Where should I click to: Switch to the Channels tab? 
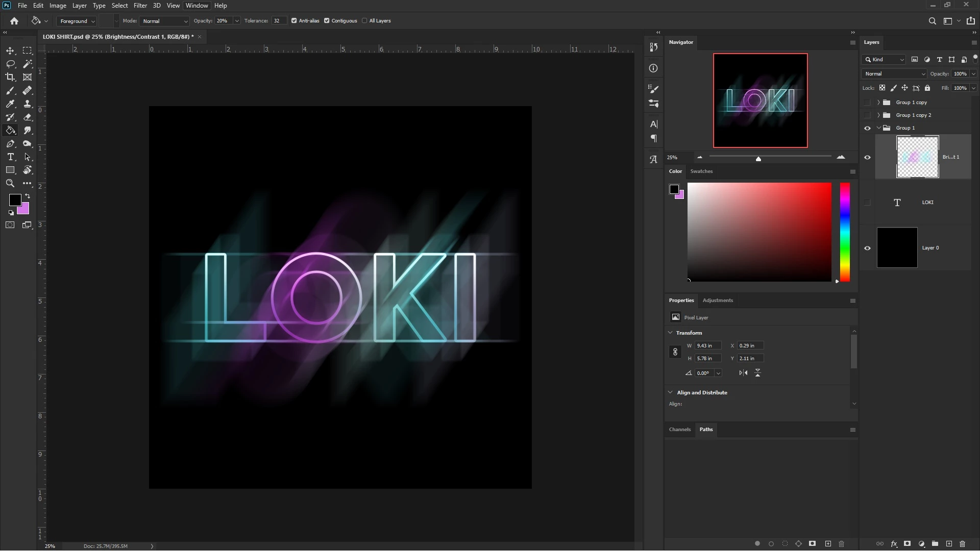point(679,430)
